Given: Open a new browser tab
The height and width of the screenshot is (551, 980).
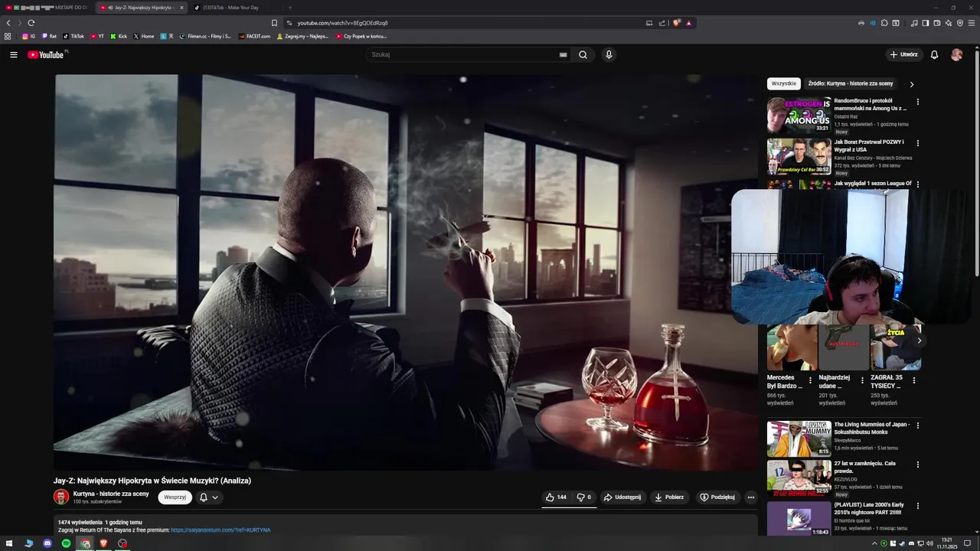Looking at the screenshot, I should 289,8.
